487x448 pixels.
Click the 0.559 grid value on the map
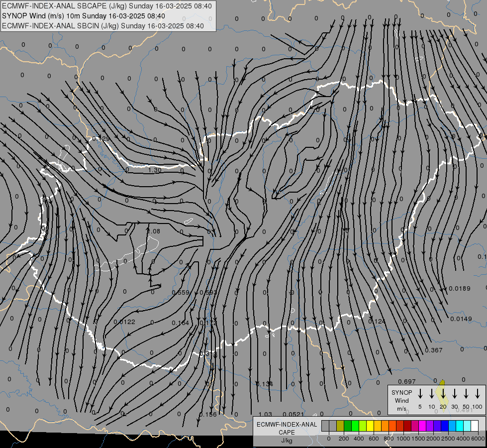[181, 293]
